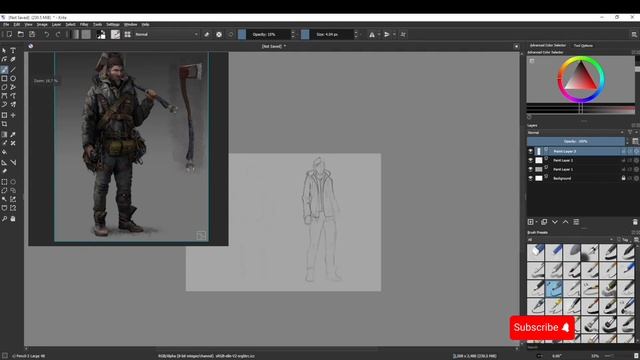Select the Calligraphy tool

(13, 60)
